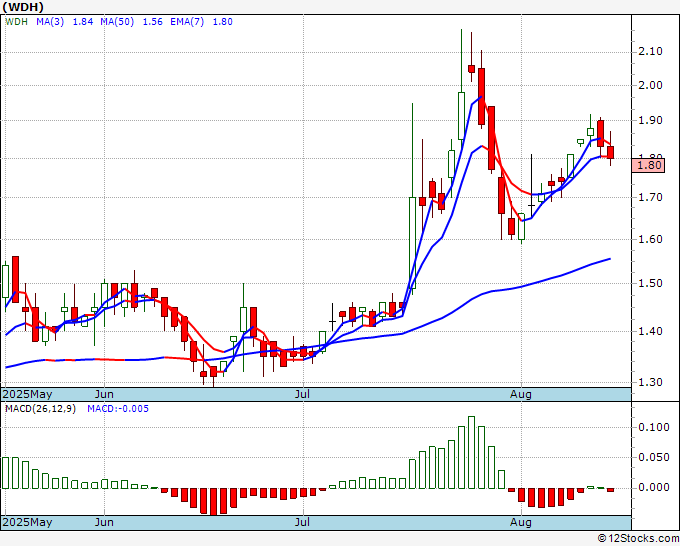Click the 0.100 MACD axis label
The width and height of the screenshot is (680, 546).
click(x=654, y=427)
